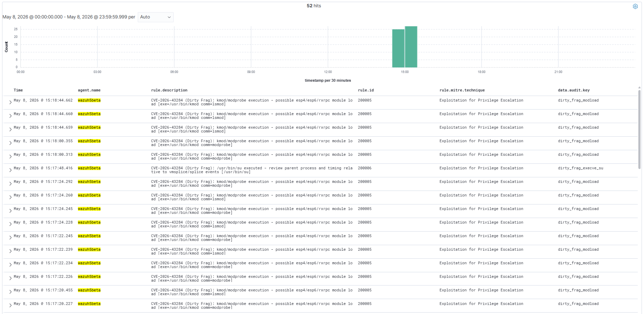Click dirty_frag_modload in the 15:18:44.660 row
Image resolution: width=644 pixels, height=314 pixels.
point(578,114)
